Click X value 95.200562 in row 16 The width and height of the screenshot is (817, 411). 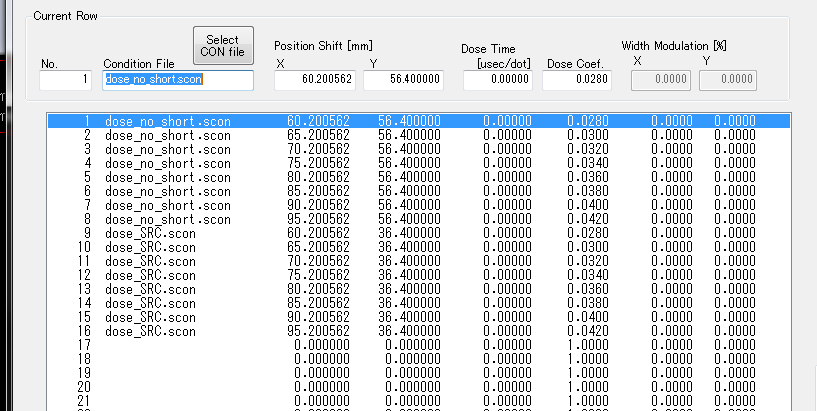coord(318,332)
